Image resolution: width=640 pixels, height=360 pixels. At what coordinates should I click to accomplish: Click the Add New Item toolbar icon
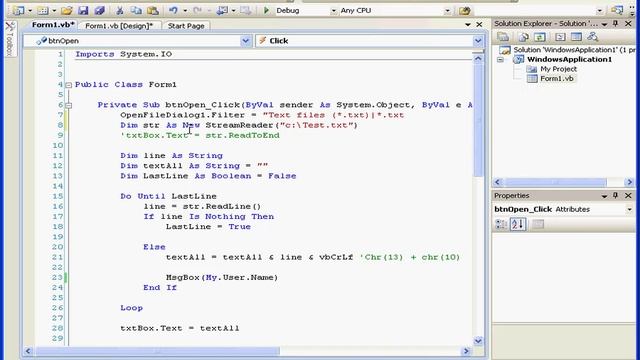point(43,11)
